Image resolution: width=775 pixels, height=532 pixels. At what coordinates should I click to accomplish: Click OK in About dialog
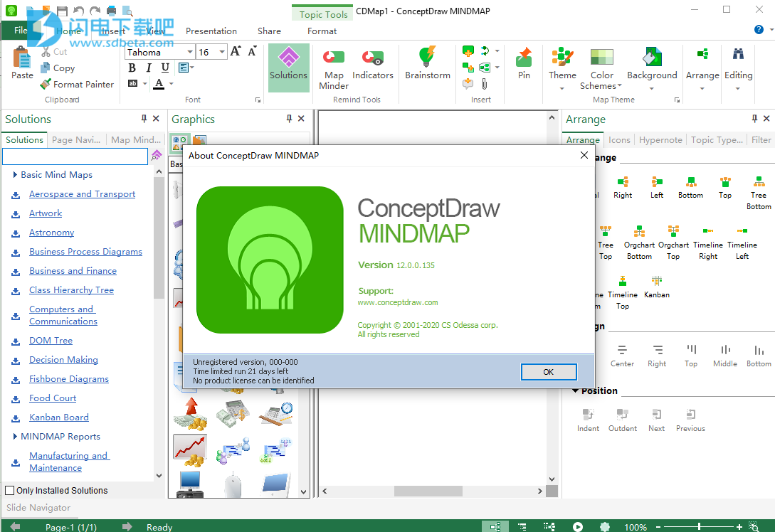coord(549,372)
